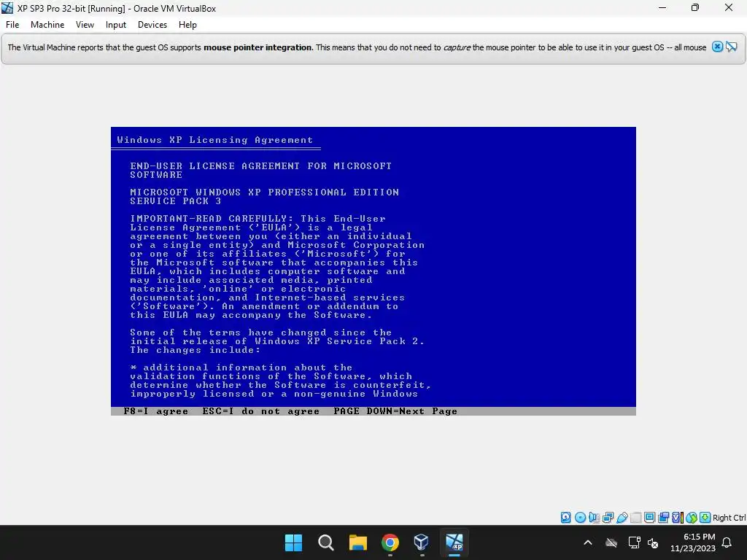Click the green keyboard capture arrow icon

[x=705, y=518]
